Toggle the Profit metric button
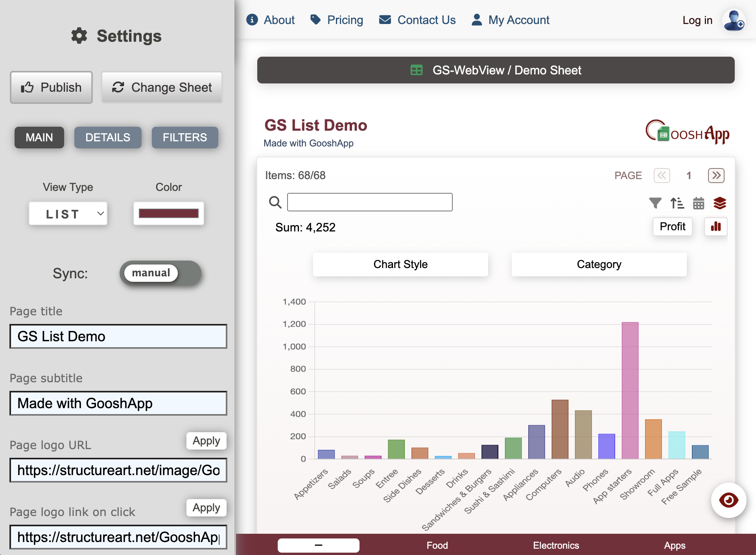 pos(672,227)
